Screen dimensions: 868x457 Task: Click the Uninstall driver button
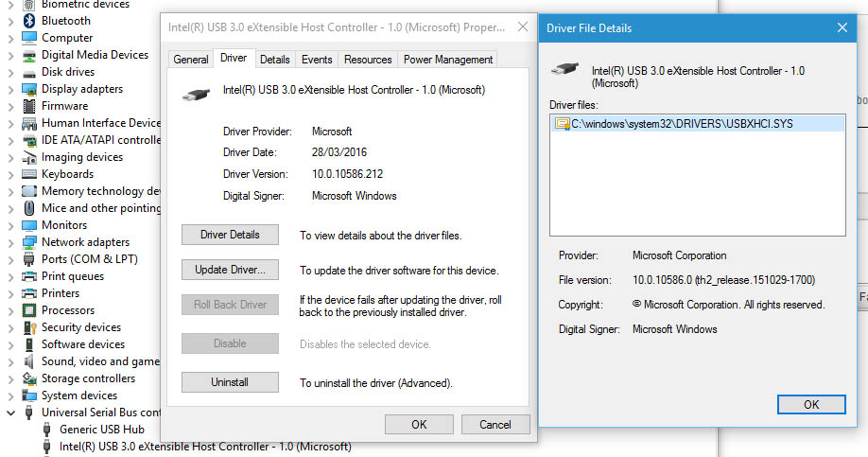230,382
